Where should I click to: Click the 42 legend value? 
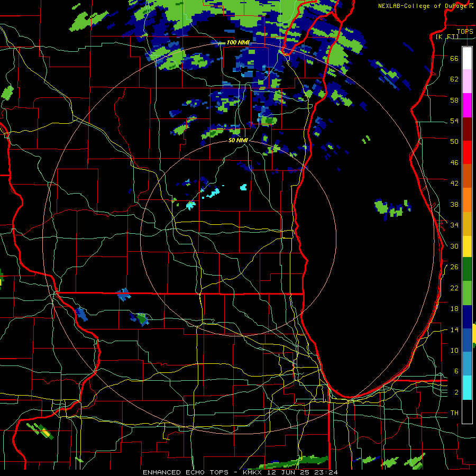coord(454,184)
